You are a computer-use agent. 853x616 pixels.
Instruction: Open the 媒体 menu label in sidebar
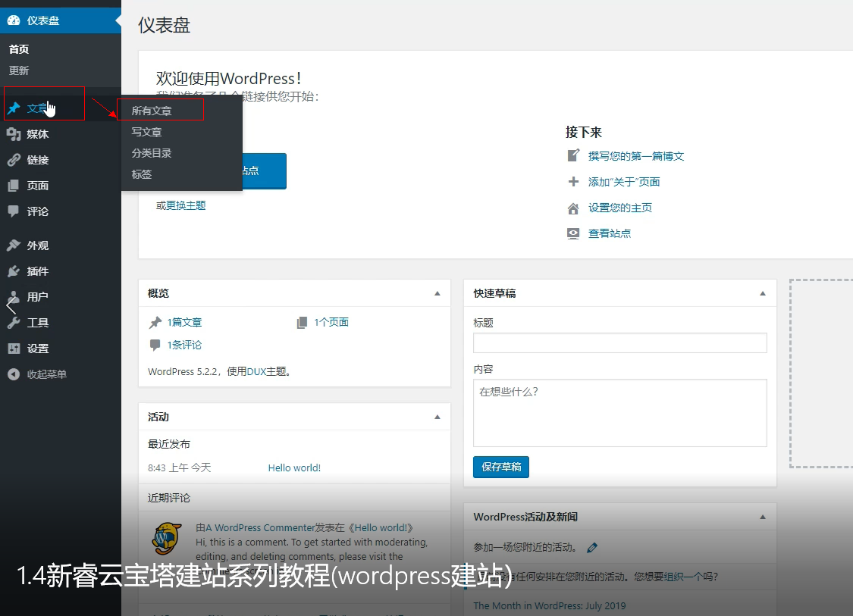(x=38, y=134)
